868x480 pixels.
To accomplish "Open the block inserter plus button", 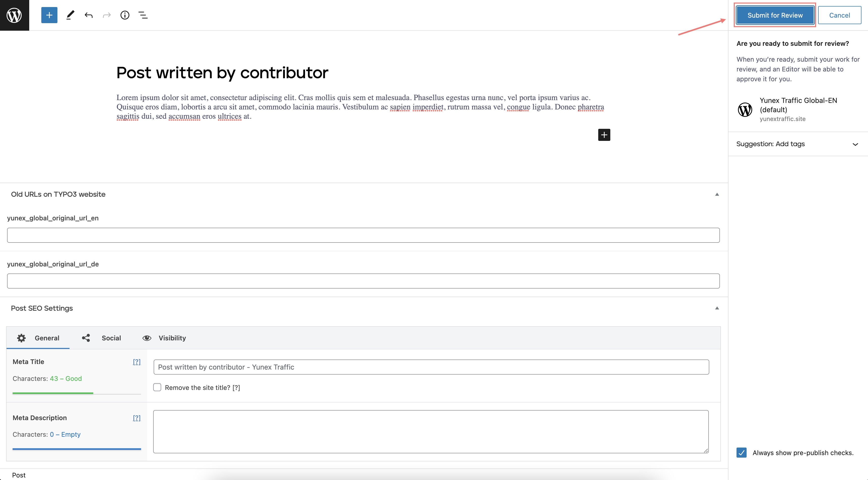I will tap(49, 15).
